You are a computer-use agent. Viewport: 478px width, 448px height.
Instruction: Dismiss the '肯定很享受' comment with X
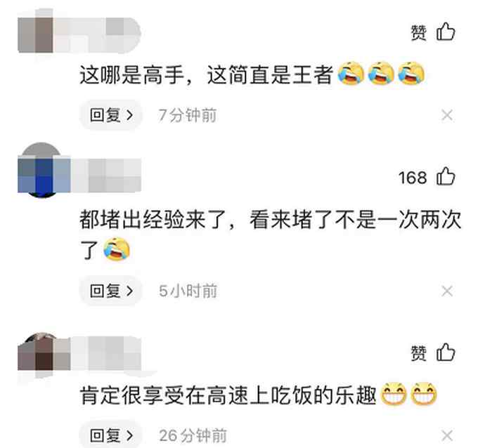[x=447, y=435]
